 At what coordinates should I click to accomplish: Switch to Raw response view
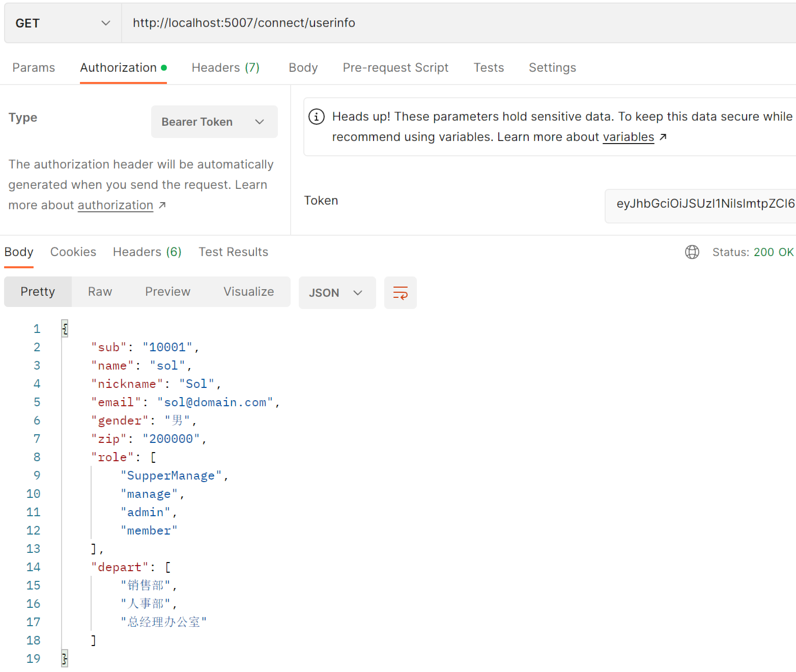click(x=100, y=292)
